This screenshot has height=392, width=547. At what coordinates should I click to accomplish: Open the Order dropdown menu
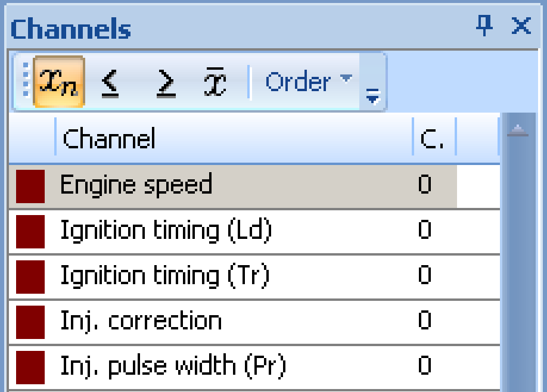pos(309,82)
